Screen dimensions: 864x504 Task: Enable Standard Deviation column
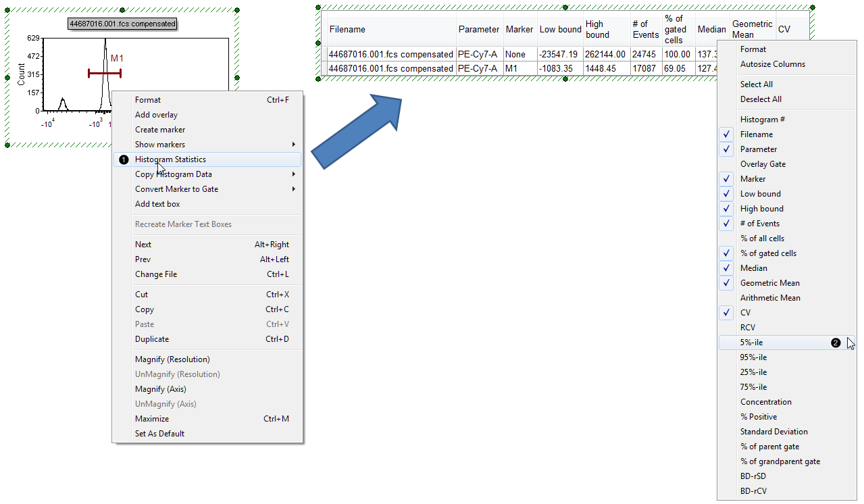(774, 432)
